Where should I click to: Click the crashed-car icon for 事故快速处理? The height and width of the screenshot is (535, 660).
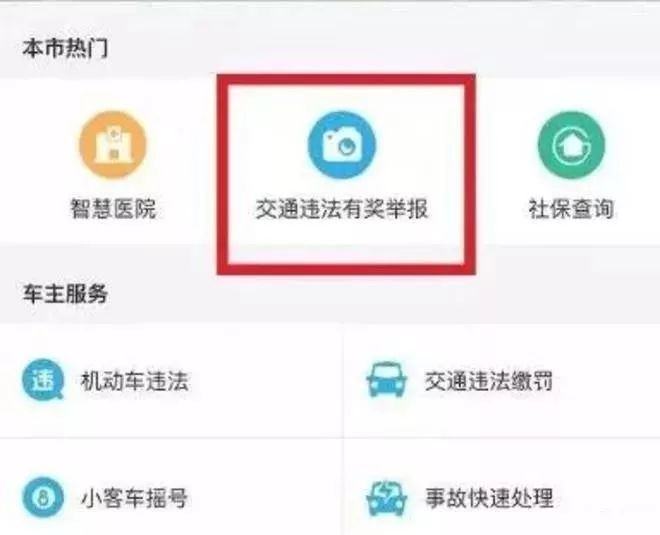386,498
